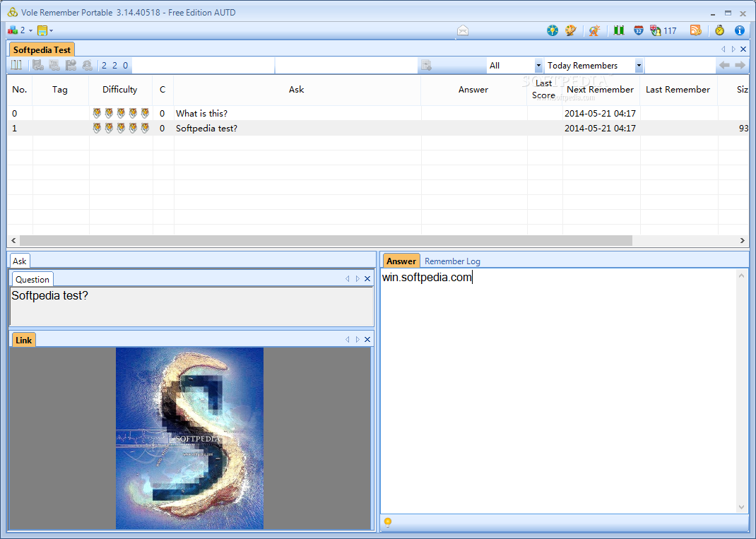The width and height of the screenshot is (756, 539).
Task: Click the light bulb tips icon
Action: (x=552, y=31)
